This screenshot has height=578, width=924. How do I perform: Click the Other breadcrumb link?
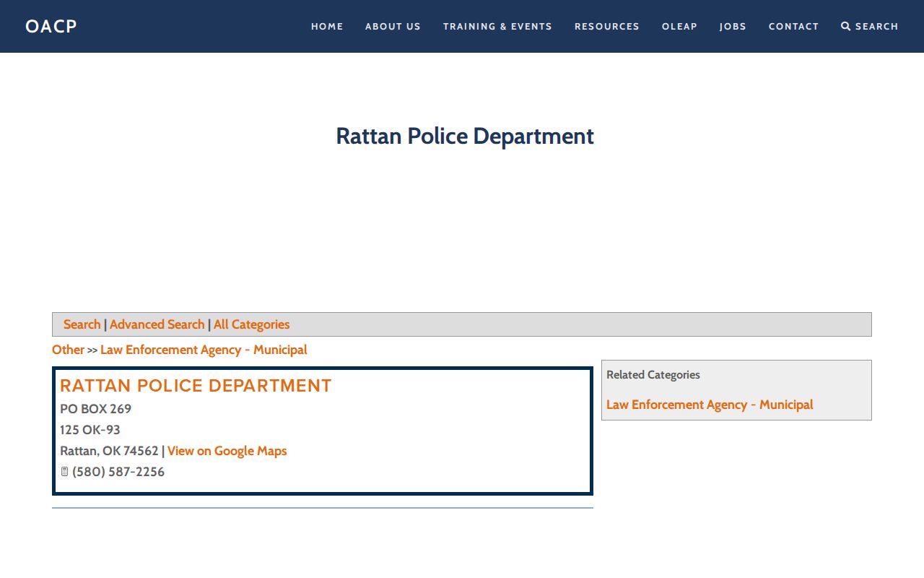pos(68,350)
